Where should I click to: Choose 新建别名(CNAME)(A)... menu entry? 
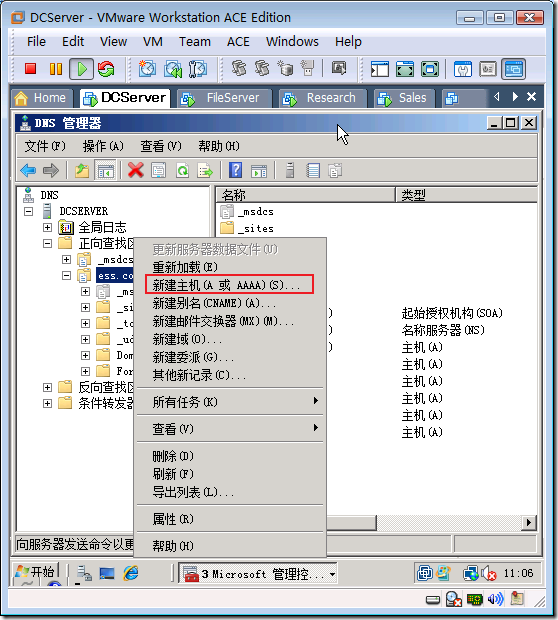(231, 303)
